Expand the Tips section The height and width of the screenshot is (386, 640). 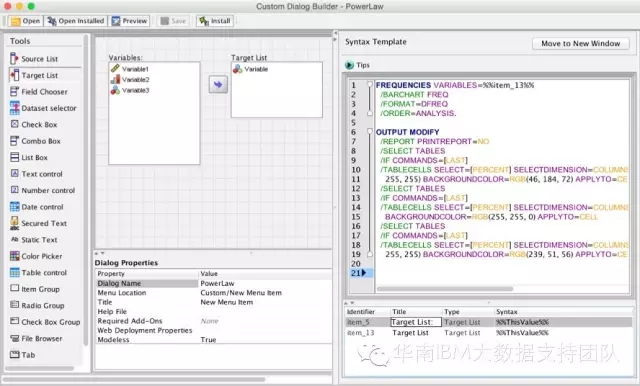349,65
